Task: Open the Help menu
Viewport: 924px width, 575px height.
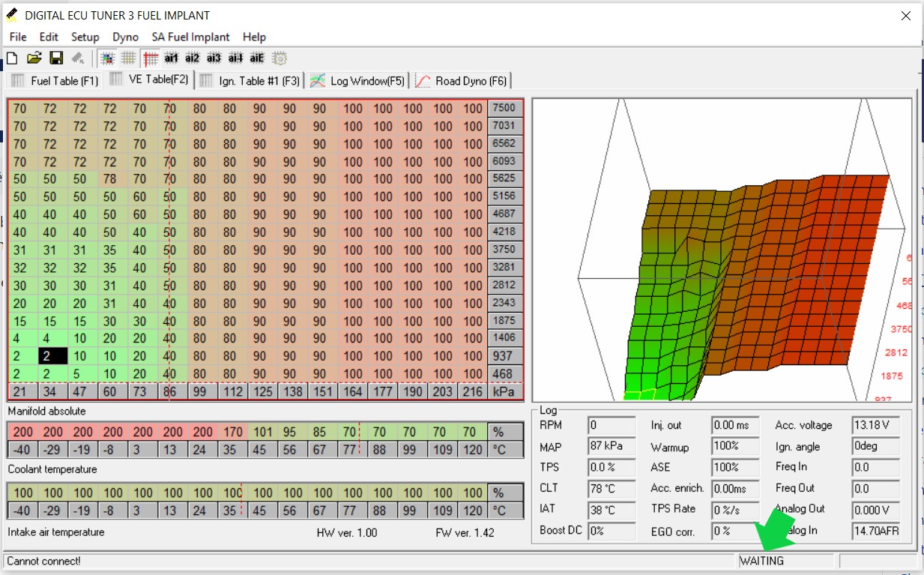Action: [254, 37]
